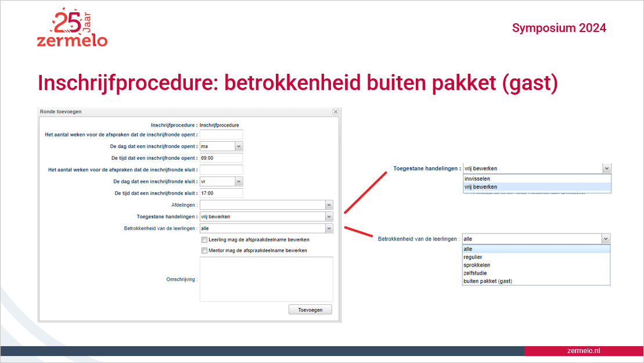Viewport: 644px width, 363px height.
Task: Open the opening day dropdown showing ma
Action: (x=239, y=146)
